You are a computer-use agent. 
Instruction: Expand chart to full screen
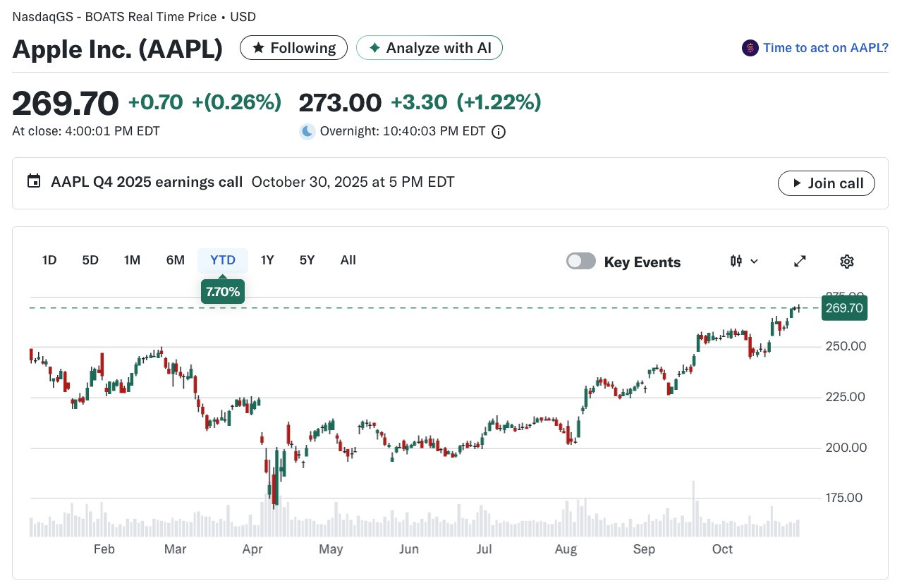pos(800,262)
